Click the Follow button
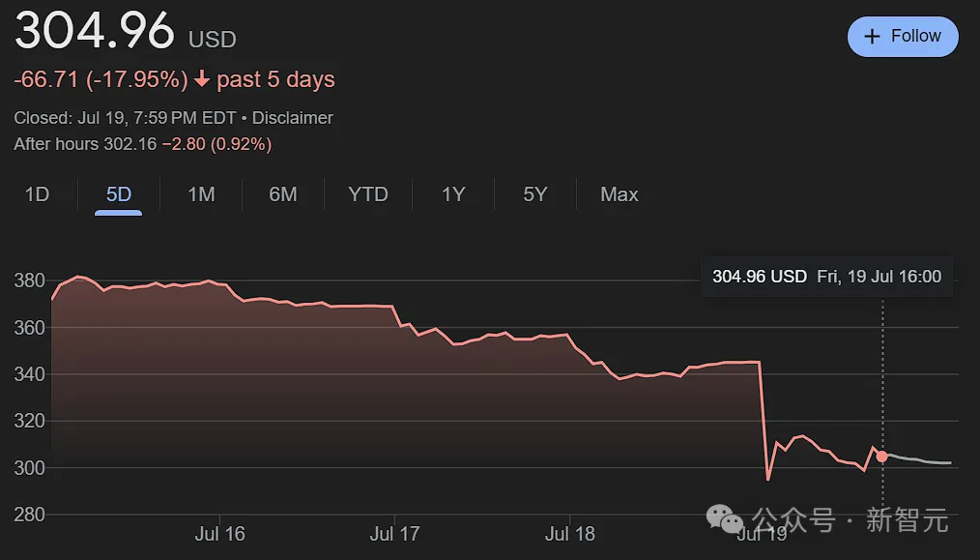Screen dimensions: 980x560 point(903,37)
